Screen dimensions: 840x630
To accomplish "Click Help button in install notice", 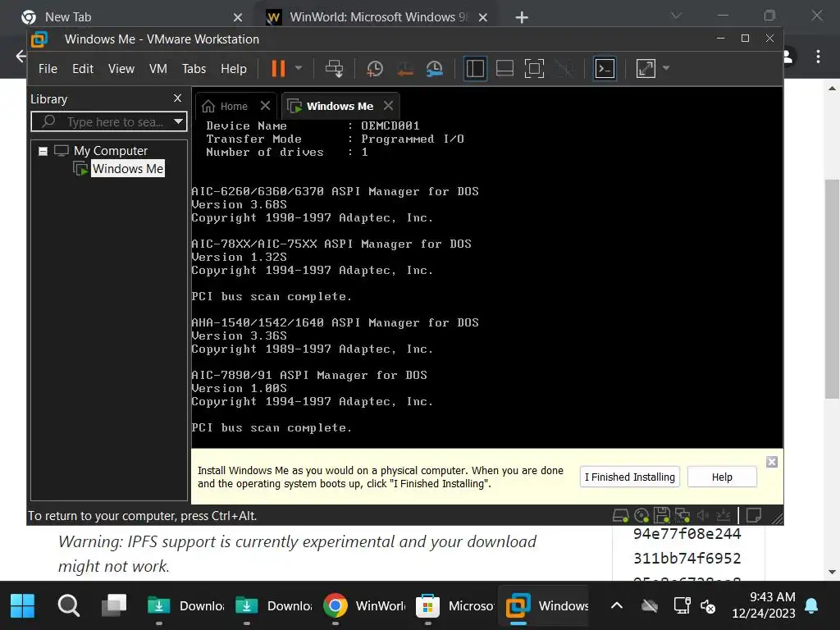I will [722, 477].
